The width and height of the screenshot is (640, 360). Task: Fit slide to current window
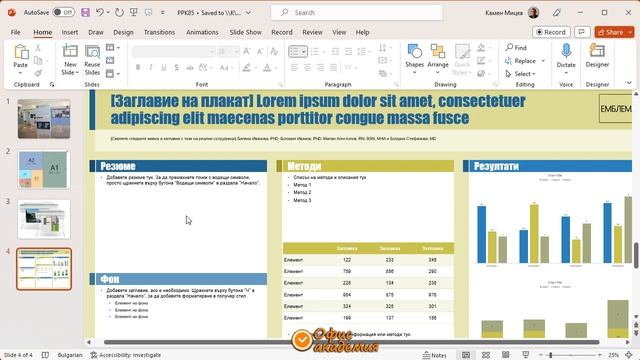[629, 355]
